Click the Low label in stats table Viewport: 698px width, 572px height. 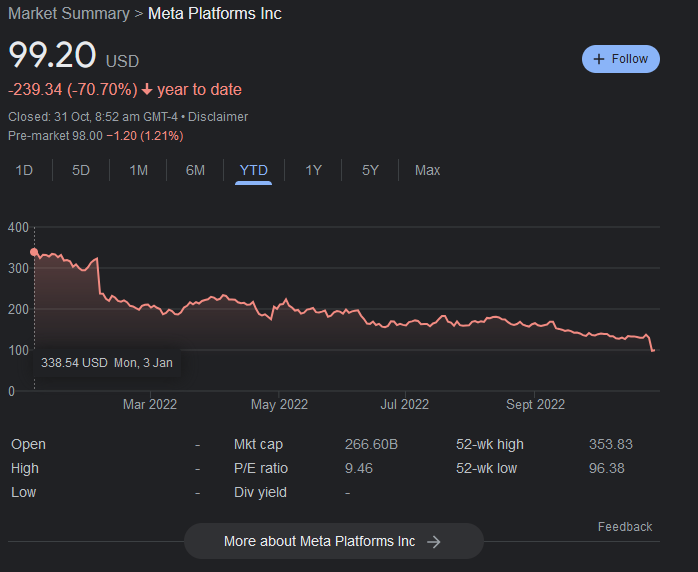[x=23, y=492]
